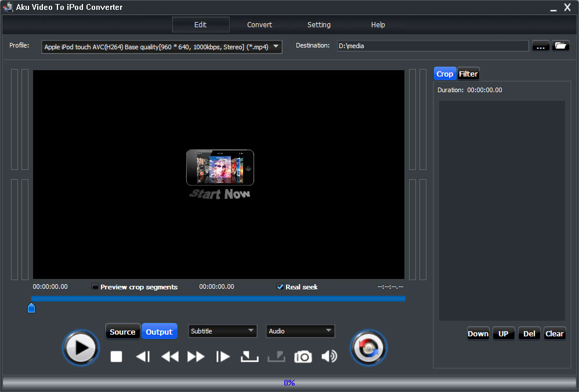Open the destination folder icon
579x392 pixels.
(560, 46)
